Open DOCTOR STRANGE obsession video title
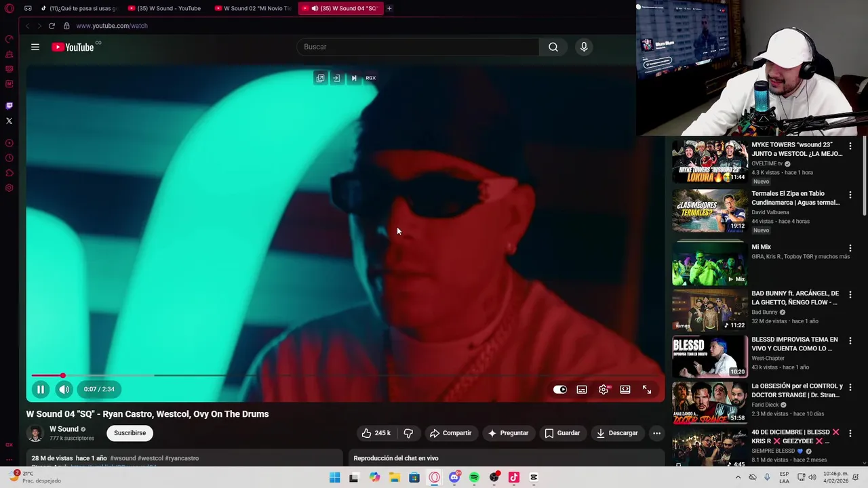 click(x=797, y=390)
